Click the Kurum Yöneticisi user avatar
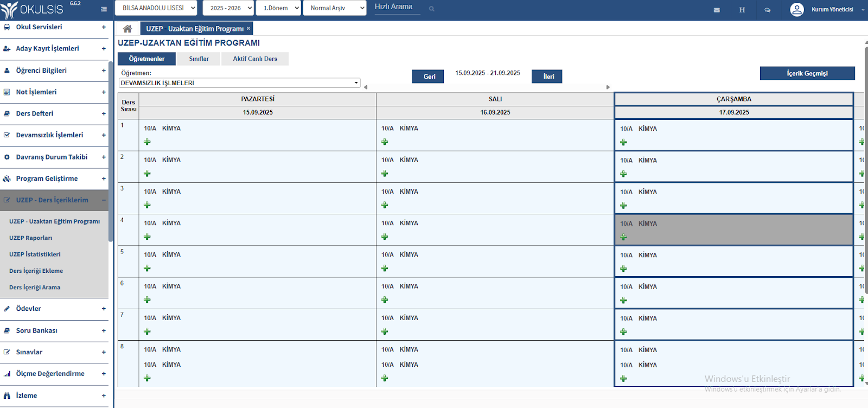The width and height of the screenshot is (868, 408). coord(796,9)
